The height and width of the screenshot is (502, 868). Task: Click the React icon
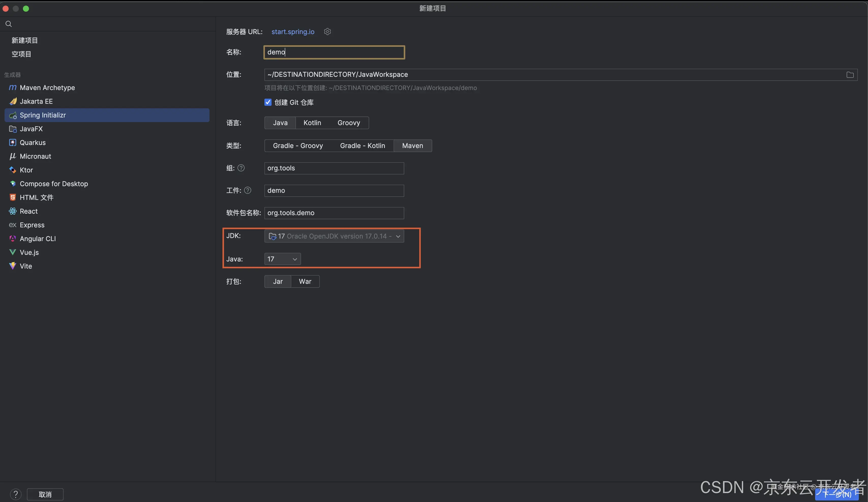click(13, 211)
